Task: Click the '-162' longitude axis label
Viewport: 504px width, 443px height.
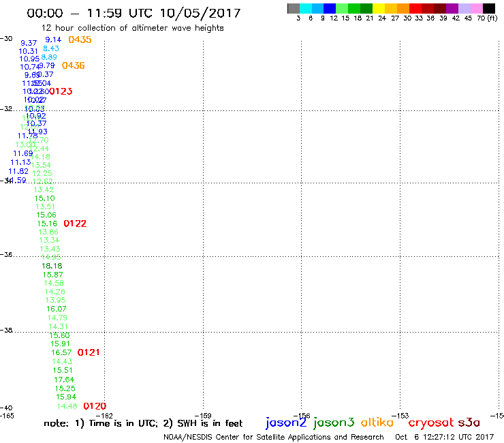Action: (104, 416)
